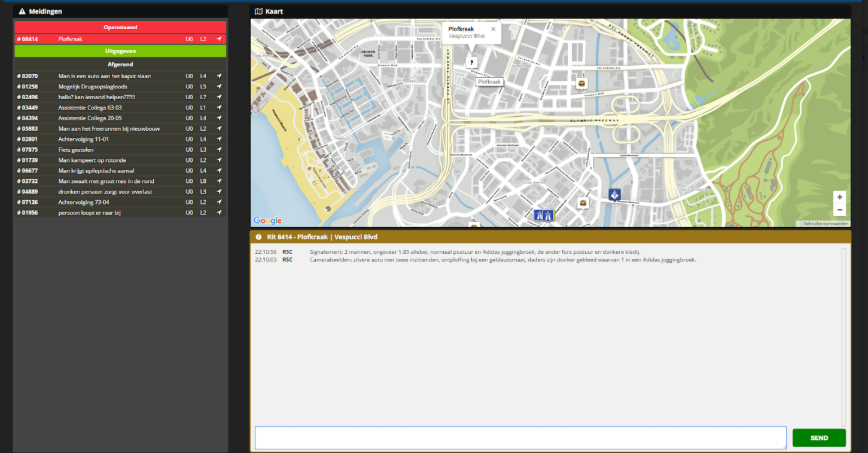Click the blue police station map marker

coord(614,194)
